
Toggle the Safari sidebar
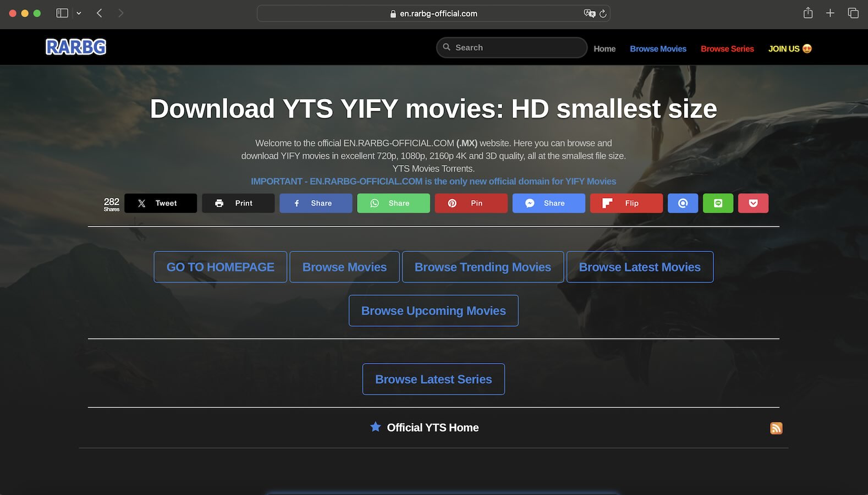coord(62,13)
